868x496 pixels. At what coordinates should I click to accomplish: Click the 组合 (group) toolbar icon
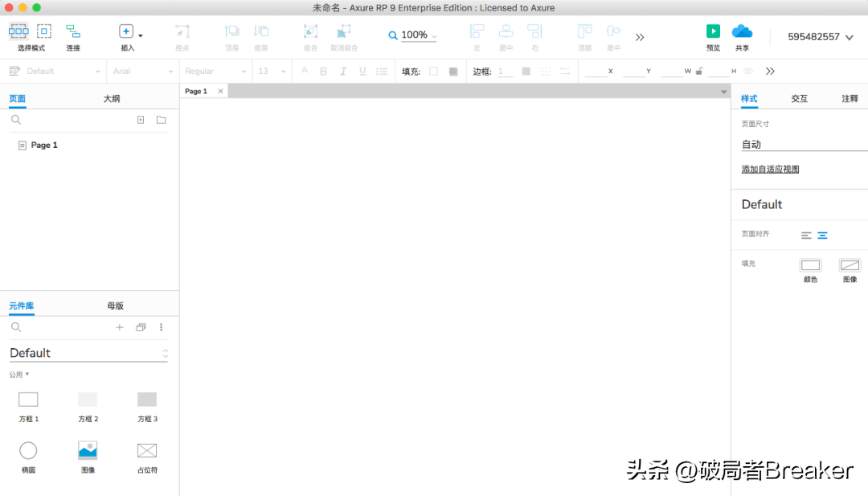click(310, 32)
